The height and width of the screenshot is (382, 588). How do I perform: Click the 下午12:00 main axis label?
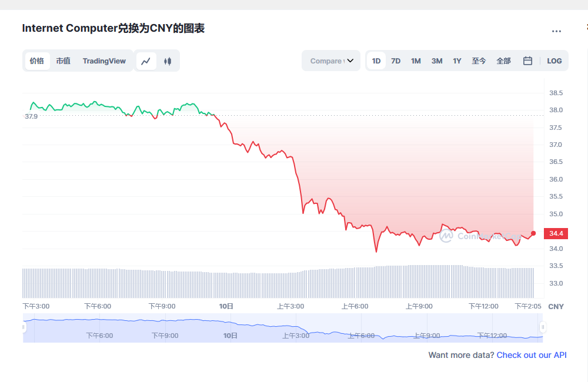(x=483, y=306)
